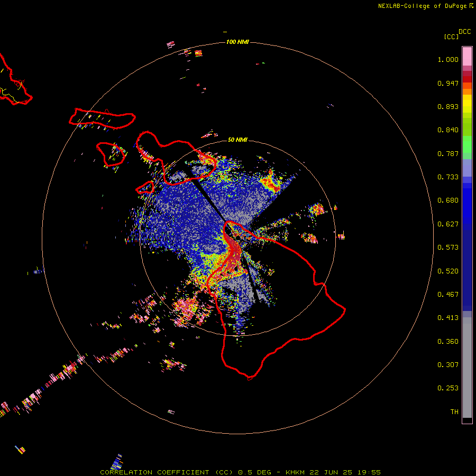
Task: Select the 1.000 legend value
Action: click(x=448, y=59)
